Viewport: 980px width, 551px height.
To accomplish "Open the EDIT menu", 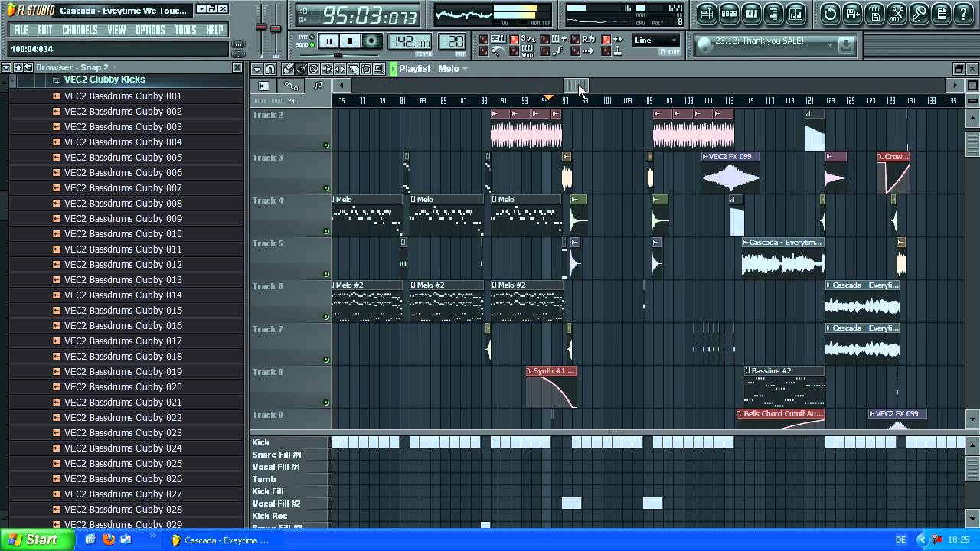I will (45, 30).
